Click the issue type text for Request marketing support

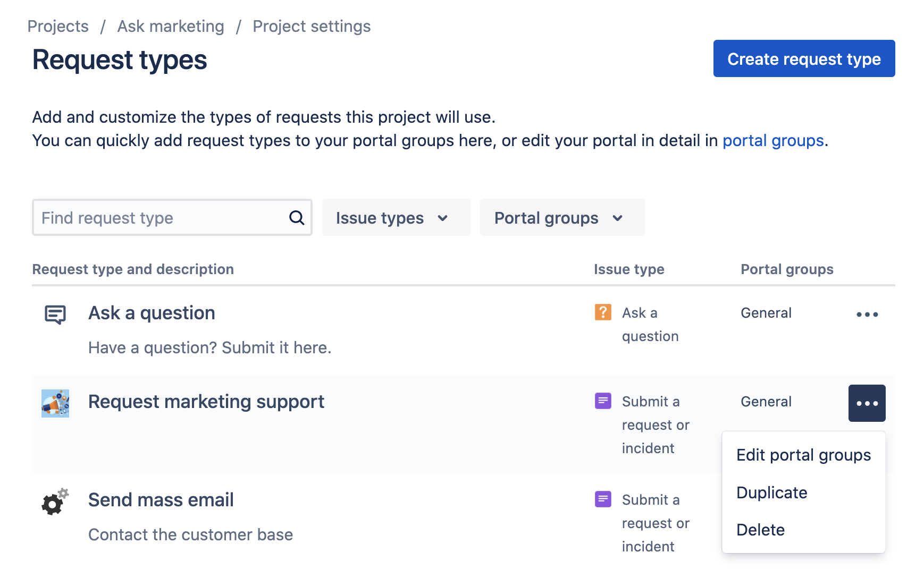pyautogui.click(x=656, y=425)
